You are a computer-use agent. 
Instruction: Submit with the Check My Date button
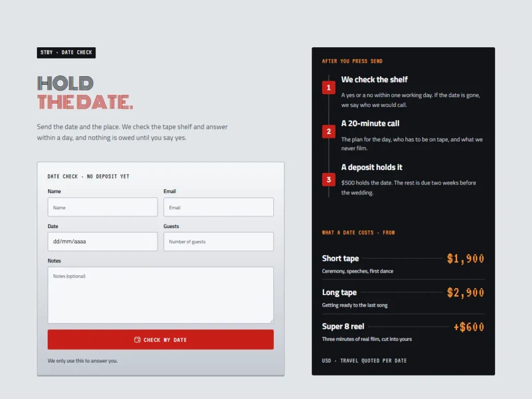[x=161, y=340]
